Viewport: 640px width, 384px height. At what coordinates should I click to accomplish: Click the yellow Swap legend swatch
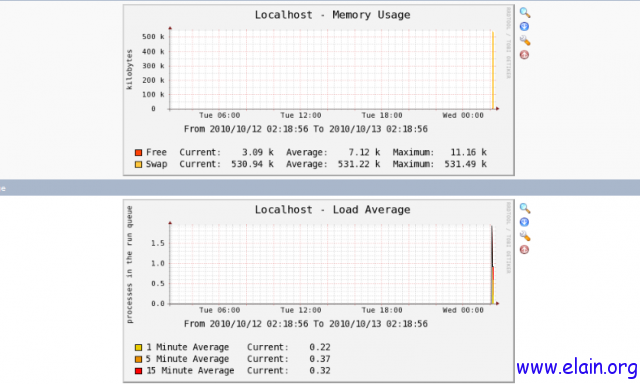(x=138, y=164)
